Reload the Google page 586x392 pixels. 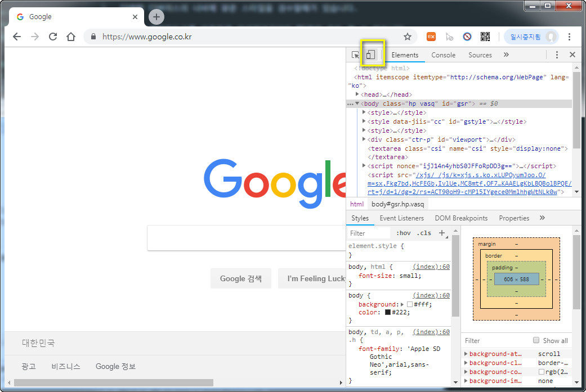click(53, 37)
